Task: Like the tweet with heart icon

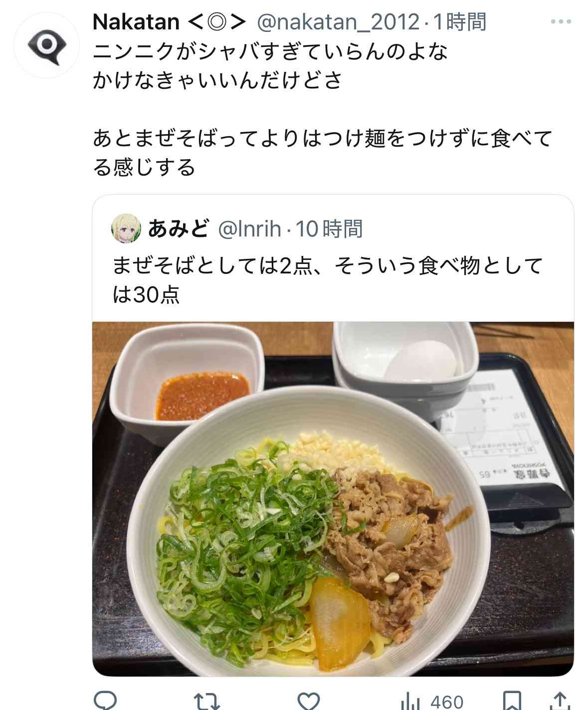Action: point(310,701)
